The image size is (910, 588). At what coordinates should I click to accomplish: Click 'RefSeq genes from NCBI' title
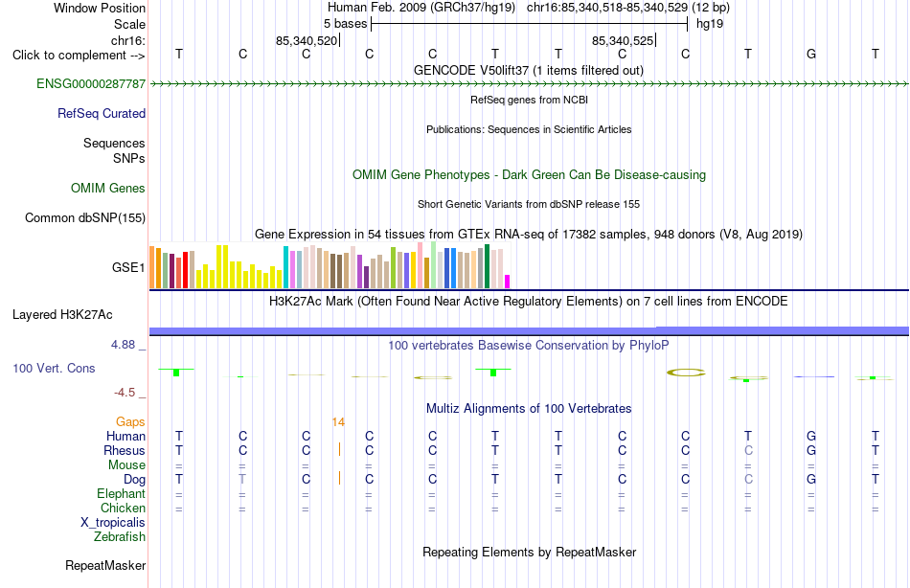pos(529,100)
